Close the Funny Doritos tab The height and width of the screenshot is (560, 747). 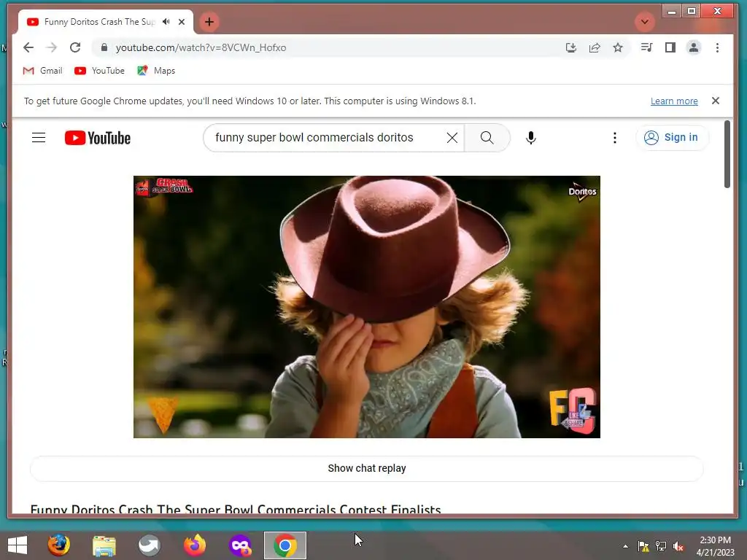[x=182, y=22]
